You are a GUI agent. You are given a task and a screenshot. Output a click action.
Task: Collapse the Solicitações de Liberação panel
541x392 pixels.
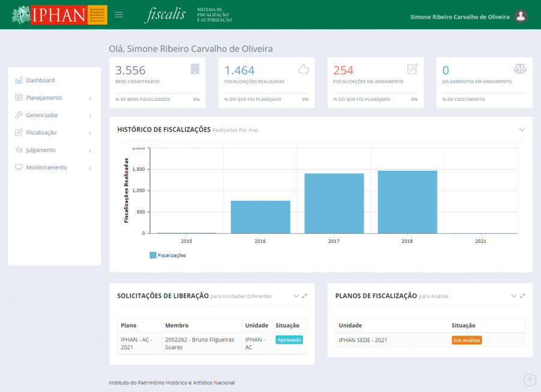[296, 296]
